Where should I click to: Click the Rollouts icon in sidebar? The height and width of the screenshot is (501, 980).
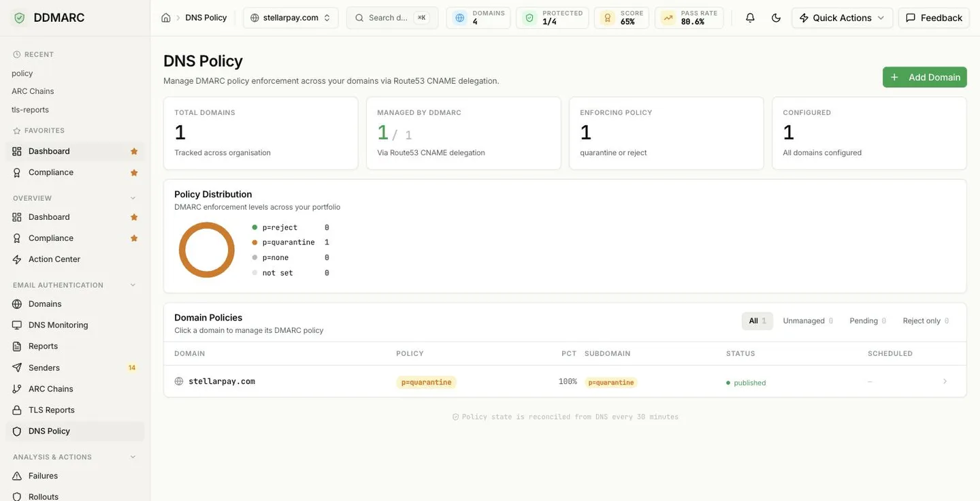pos(17,496)
